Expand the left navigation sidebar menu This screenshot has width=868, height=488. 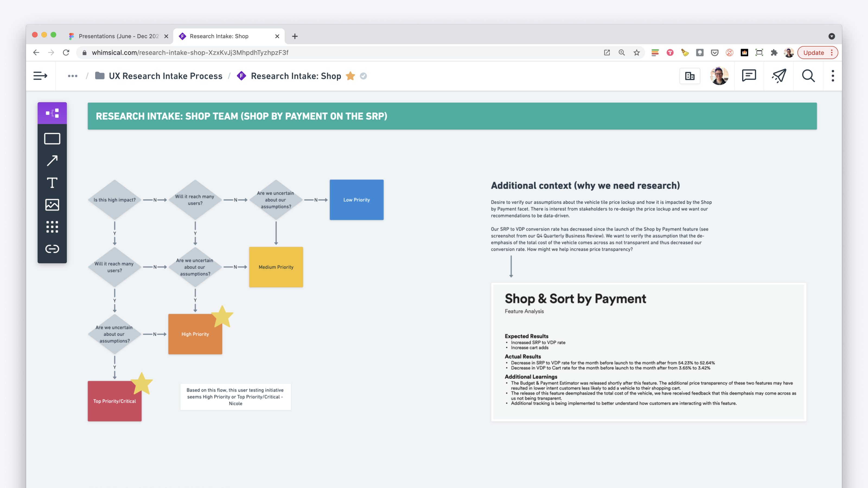[40, 76]
